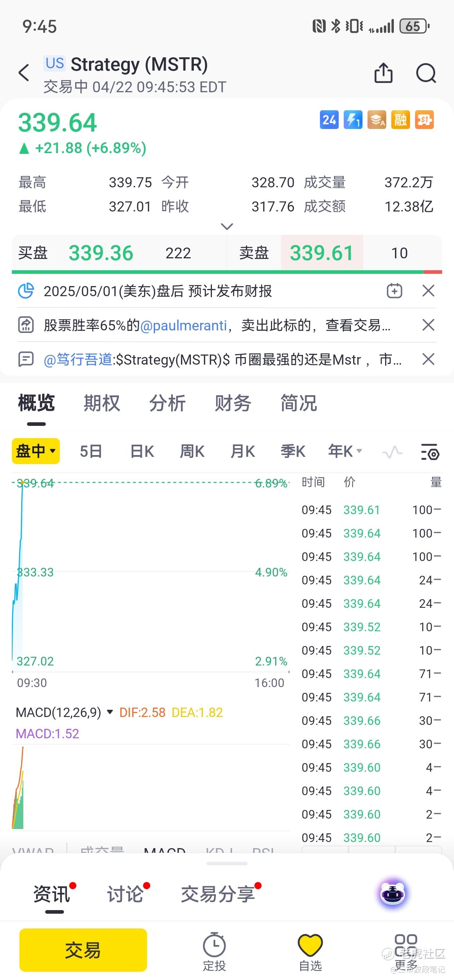The height and width of the screenshot is (980, 454).
Task: Switch to 分析 analysis tab
Action: tap(168, 403)
